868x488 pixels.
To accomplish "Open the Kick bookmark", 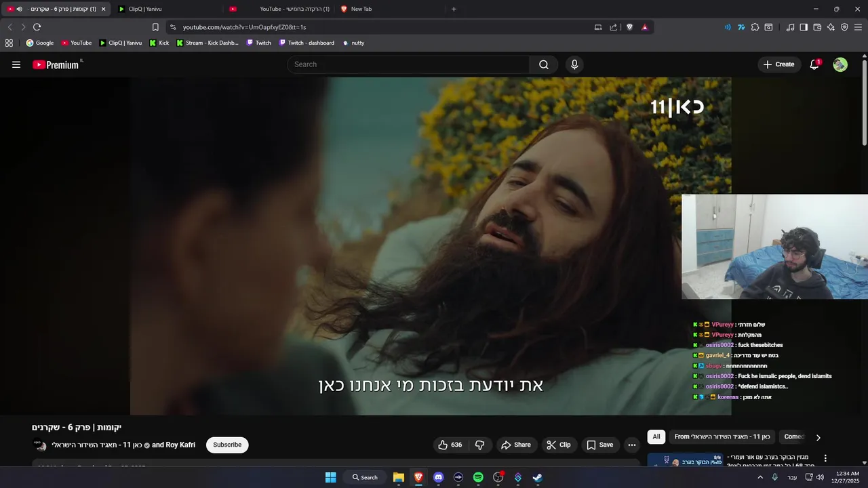I will (159, 43).
